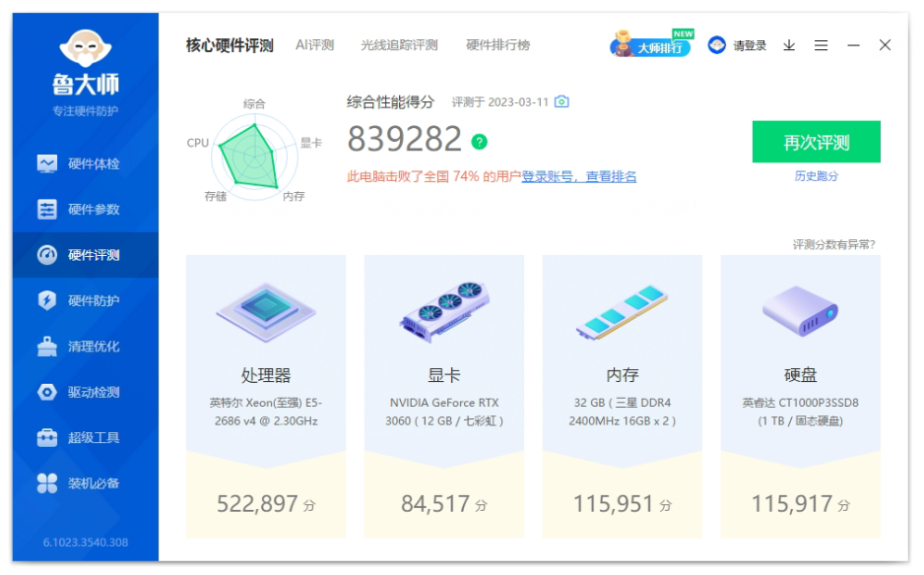Click the Xeon E5-2686 v4 processor description
Viewport: 924px width, 575px height.
[x=266, y=412]
